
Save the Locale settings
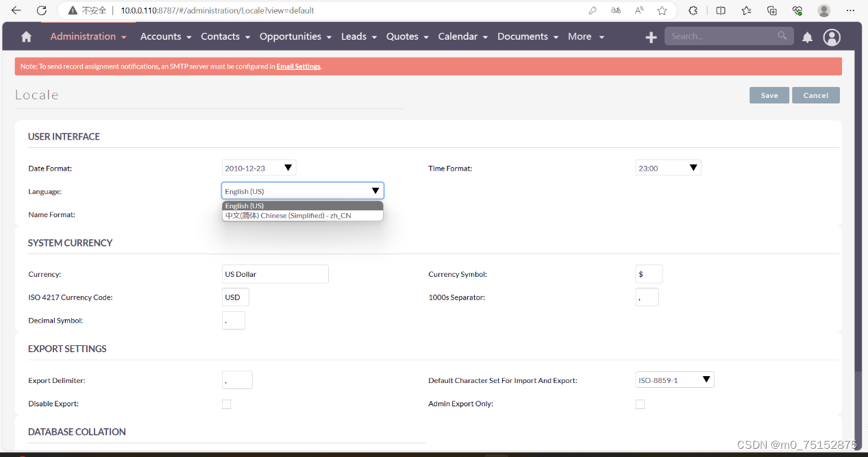point(769,95)
